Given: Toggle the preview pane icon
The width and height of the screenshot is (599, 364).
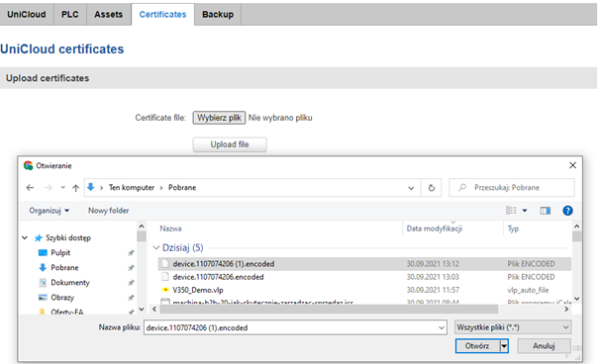Looking at the screenshot, I should (x=546, y=211).
